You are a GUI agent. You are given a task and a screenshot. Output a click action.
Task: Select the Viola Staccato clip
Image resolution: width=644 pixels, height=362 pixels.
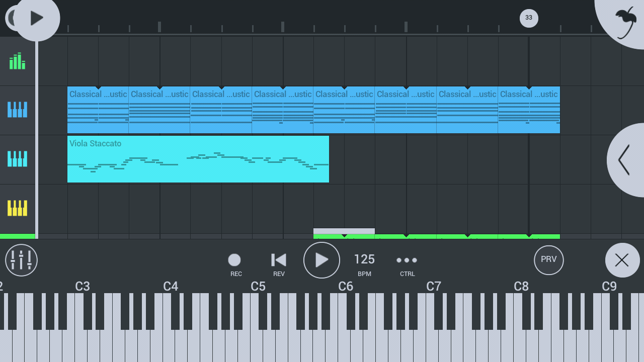click(198, 159)
